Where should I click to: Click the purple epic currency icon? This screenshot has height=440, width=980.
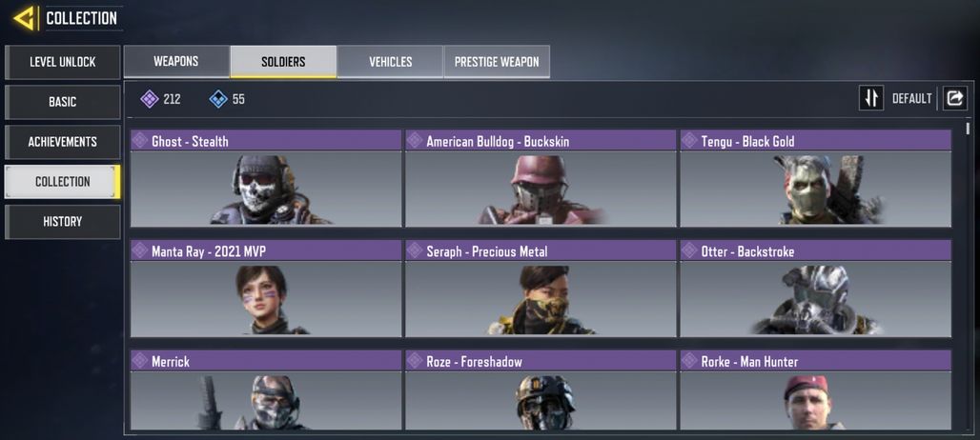(x=150, y=99)
